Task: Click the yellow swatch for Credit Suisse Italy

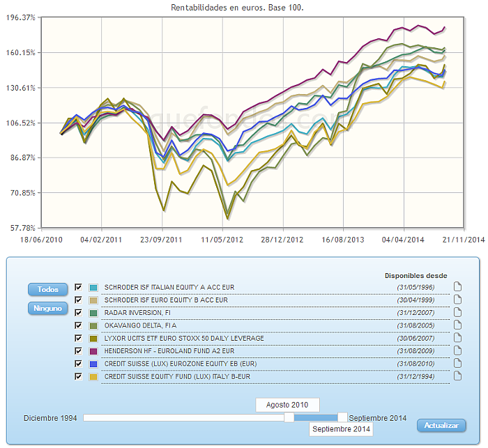Action: [x=93, y=377]
